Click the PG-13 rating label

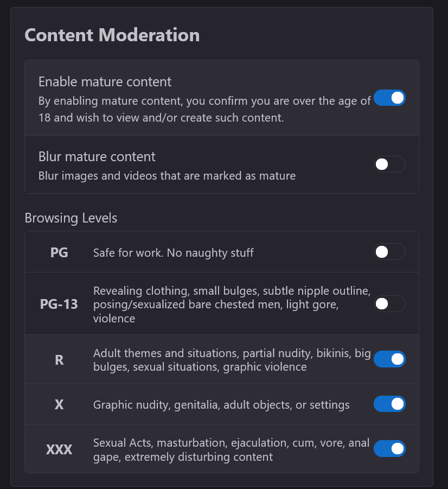tap(59, 304)
